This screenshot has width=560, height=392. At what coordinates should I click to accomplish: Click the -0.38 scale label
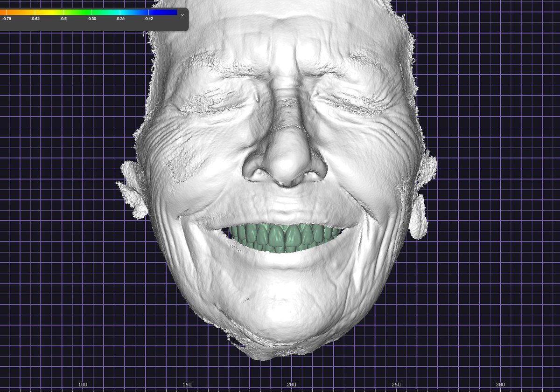coord(92,19)
